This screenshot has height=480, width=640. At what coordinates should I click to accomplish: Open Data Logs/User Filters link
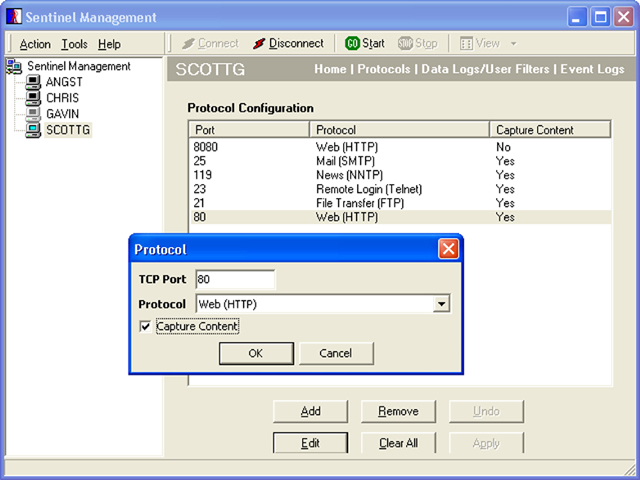point(485,69)
